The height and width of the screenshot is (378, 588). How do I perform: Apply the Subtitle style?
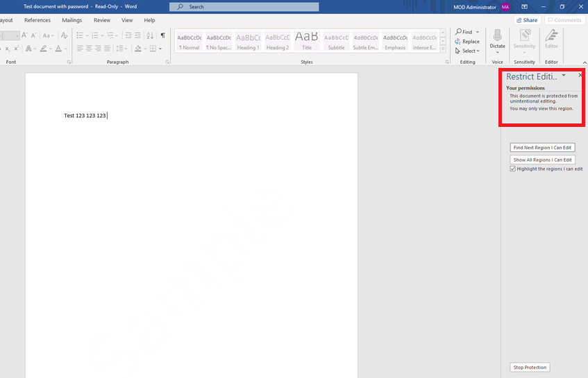tap(337, 41)
